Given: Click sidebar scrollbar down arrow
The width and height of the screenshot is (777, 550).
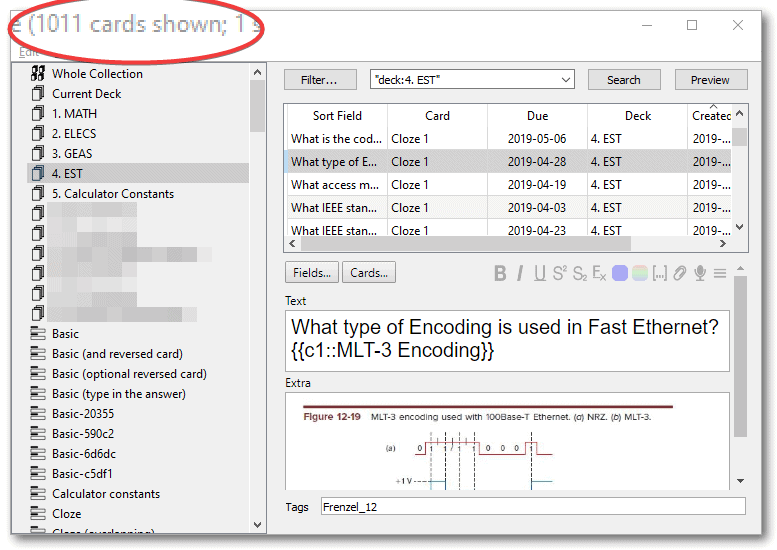Looking at the screenshot, I should (x=257, y=525).
